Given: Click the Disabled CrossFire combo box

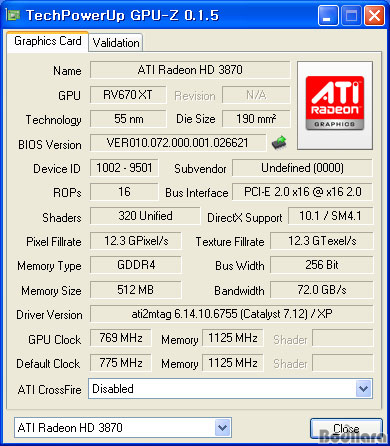Looking at the screenshot, I should pos(230,388).
